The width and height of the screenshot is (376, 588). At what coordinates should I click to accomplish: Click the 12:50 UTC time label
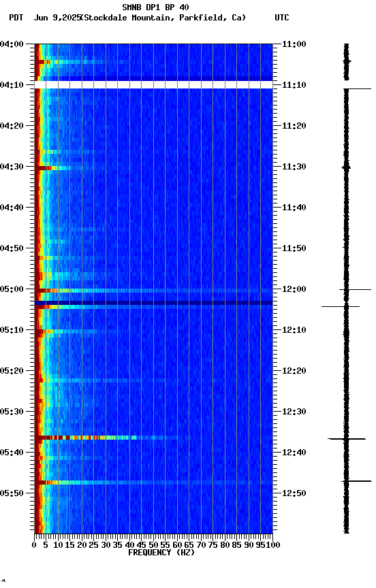(294, 493)
